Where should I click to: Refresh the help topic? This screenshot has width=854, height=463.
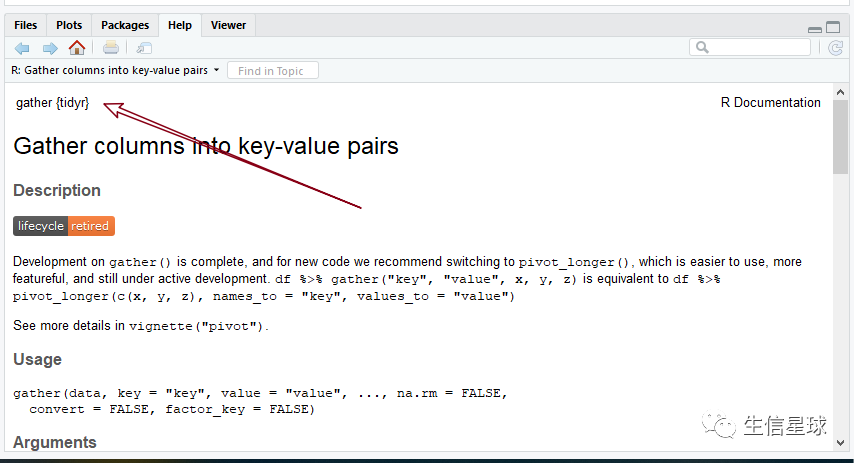835,48
